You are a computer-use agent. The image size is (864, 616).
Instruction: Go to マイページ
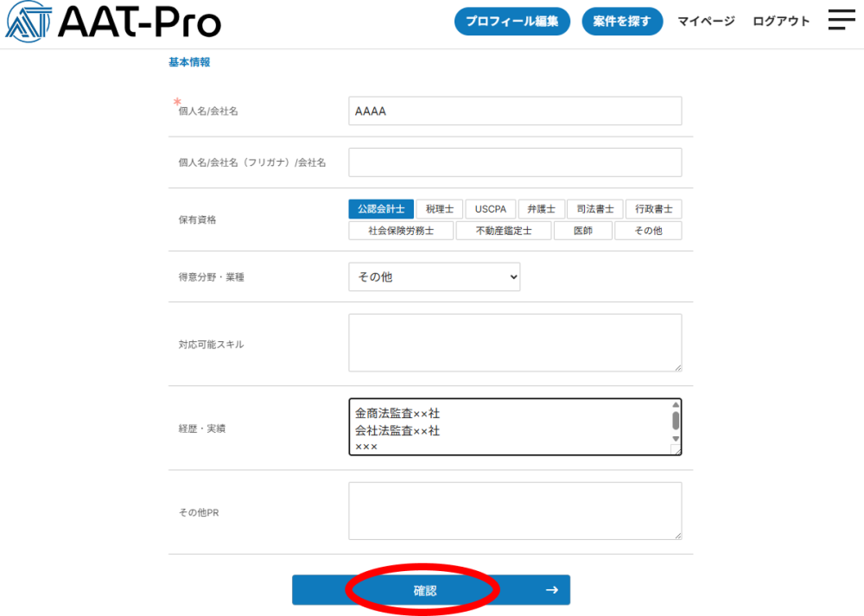[706, 22]
